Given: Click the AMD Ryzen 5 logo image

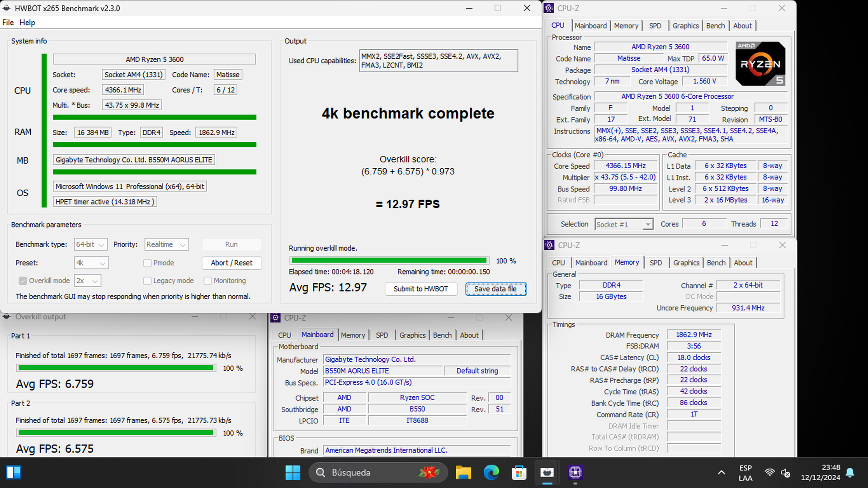Looking at the screenshot, I should (760, 64).
